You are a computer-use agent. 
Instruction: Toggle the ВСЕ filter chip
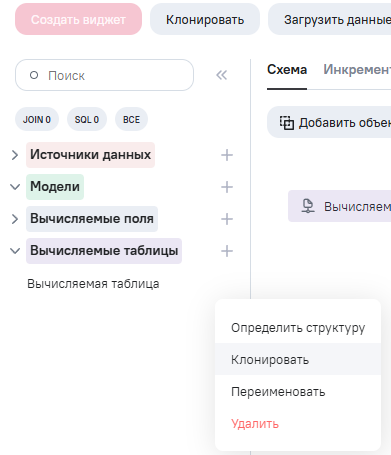point(131,119)
